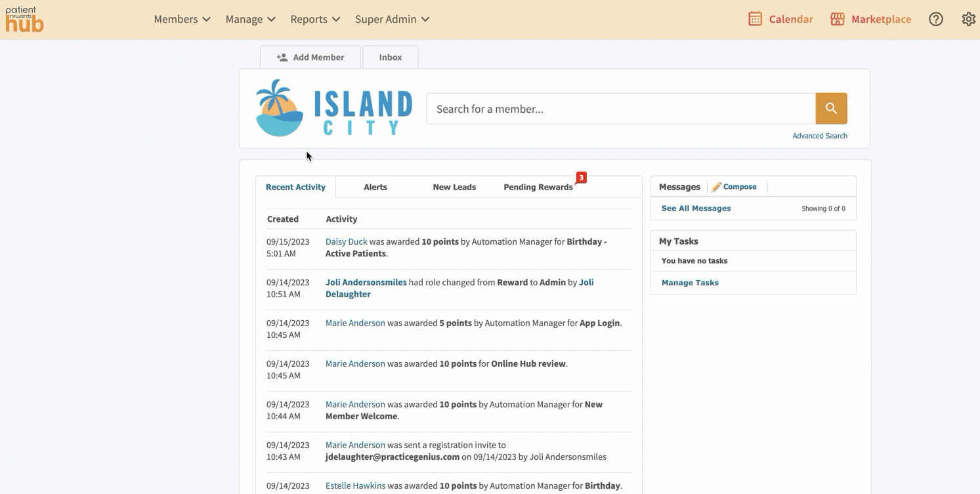Open Marie Anderson link in App Login row
The width and height of the screenshot is (980, 494).
(355, 323)
